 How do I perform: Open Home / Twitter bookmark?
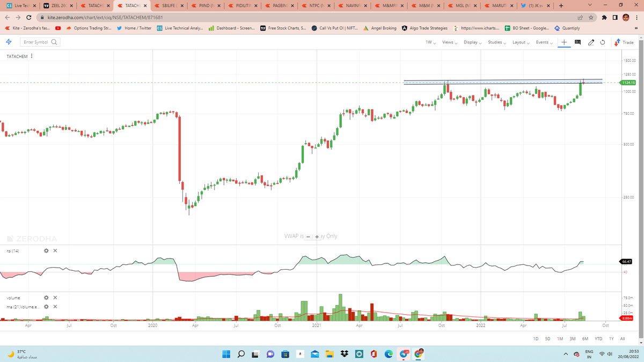tap(134, 28)
